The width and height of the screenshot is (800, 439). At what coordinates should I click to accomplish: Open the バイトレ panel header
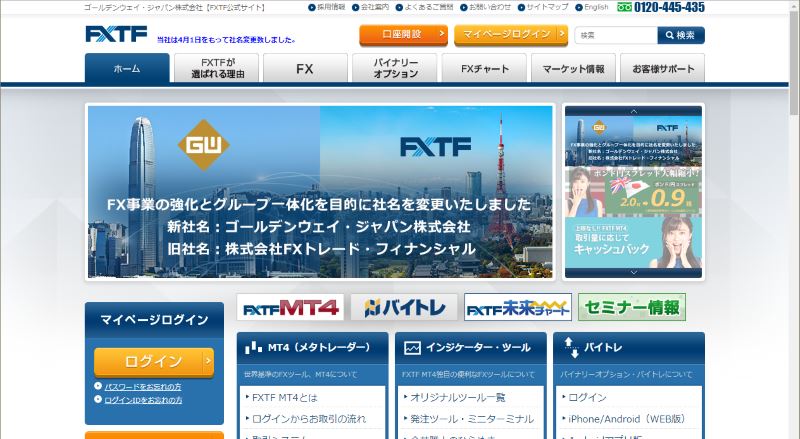pos(629,348)
